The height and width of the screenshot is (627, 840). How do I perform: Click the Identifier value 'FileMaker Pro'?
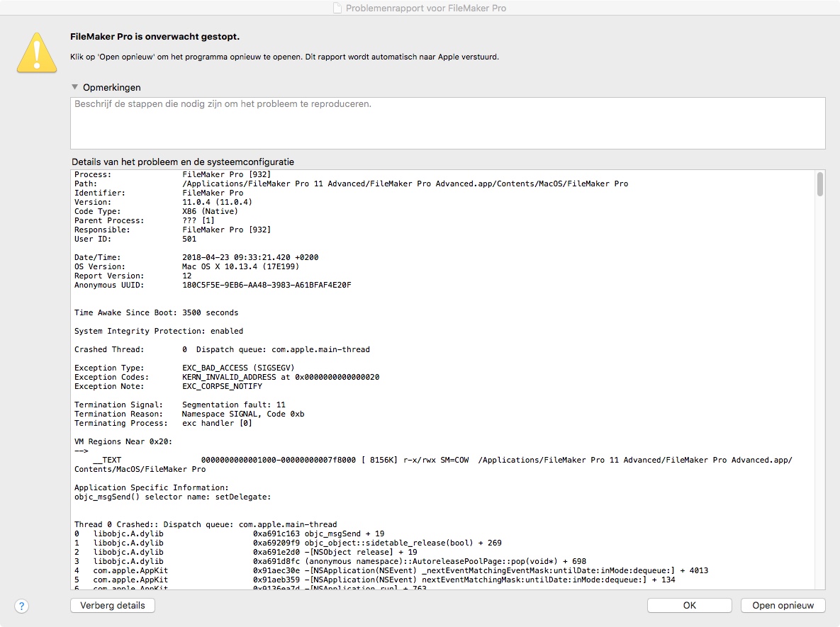213,193
